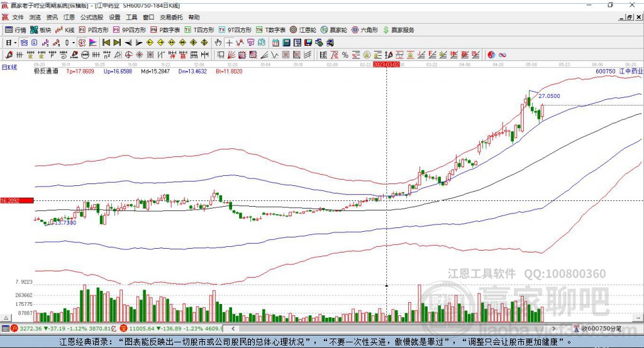644x348 pixels.
Task: Open the 浏览 menu
Action: click(x=35, y=17)
